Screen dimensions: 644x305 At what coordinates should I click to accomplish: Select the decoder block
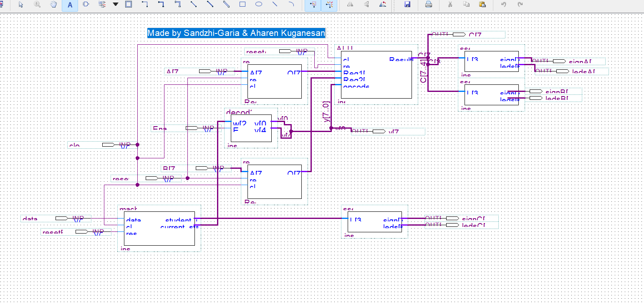[x=251, y=128]
